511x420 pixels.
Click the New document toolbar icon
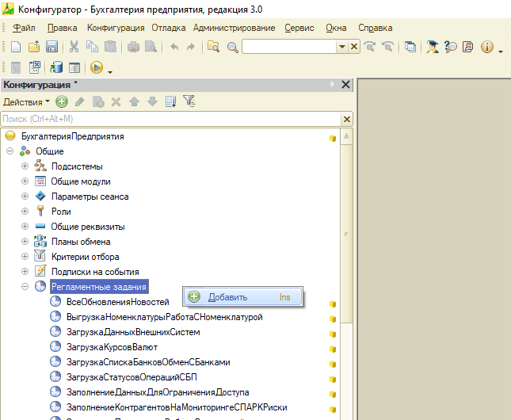tap(16, 47)
